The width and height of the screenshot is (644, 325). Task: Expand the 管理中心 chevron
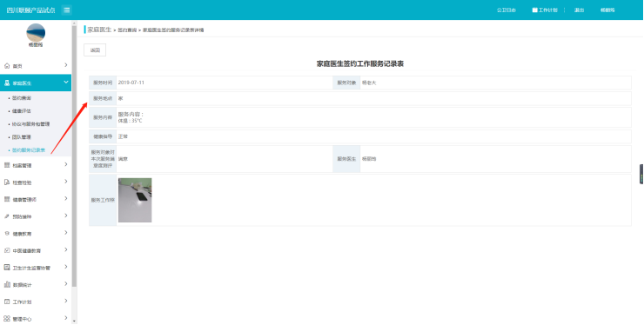point(66,318)
